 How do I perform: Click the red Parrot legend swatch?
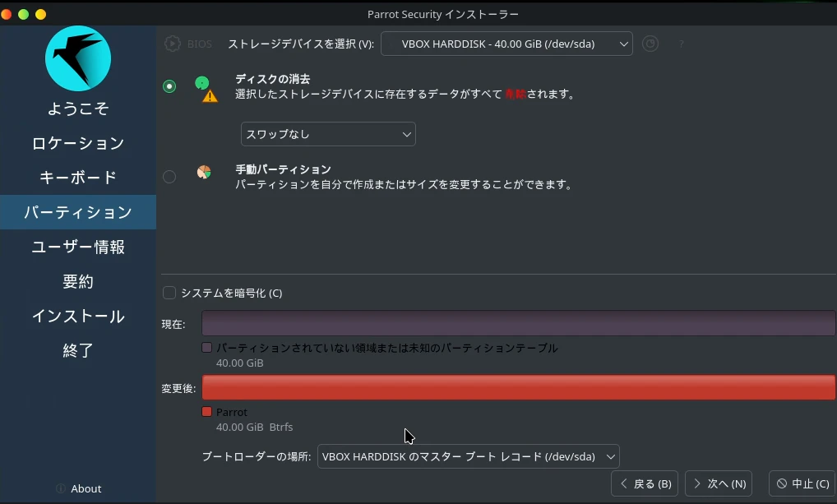(206, 412)
